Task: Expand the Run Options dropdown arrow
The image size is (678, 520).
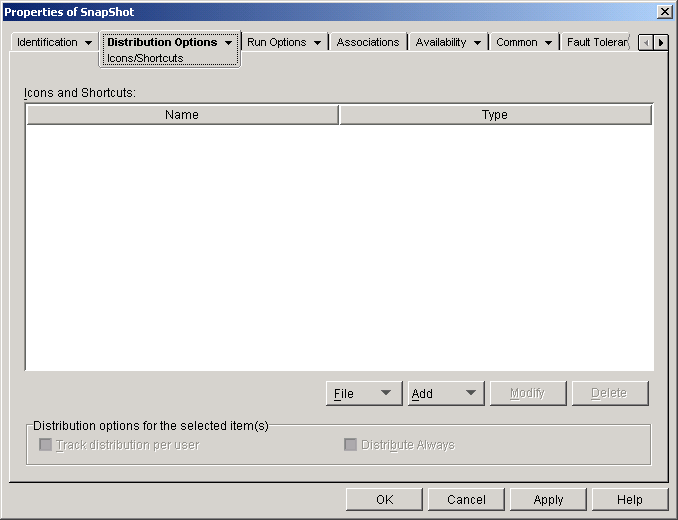Action: coord(317,43)
